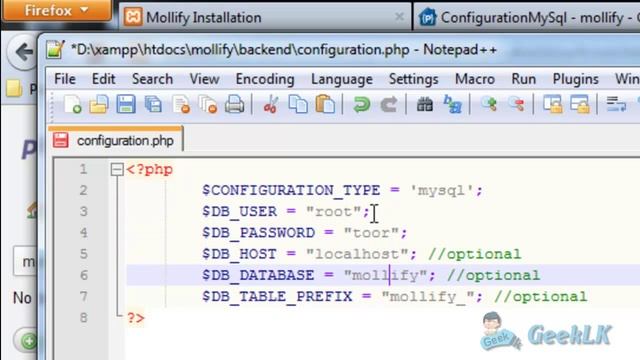The image size is (640, 360).
Task: Click the Close All documents icon
Action: pos(208,105)
